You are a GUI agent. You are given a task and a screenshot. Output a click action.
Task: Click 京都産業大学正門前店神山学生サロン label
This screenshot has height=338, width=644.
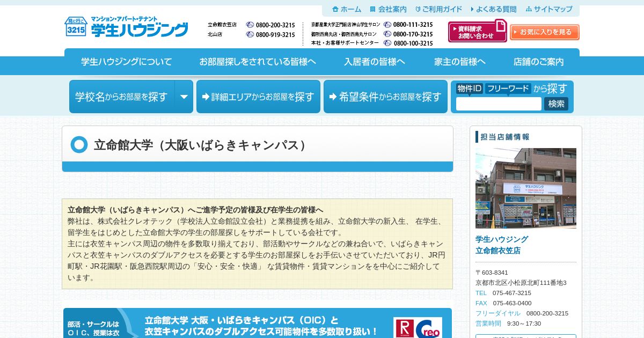click(x=346, y=25)
